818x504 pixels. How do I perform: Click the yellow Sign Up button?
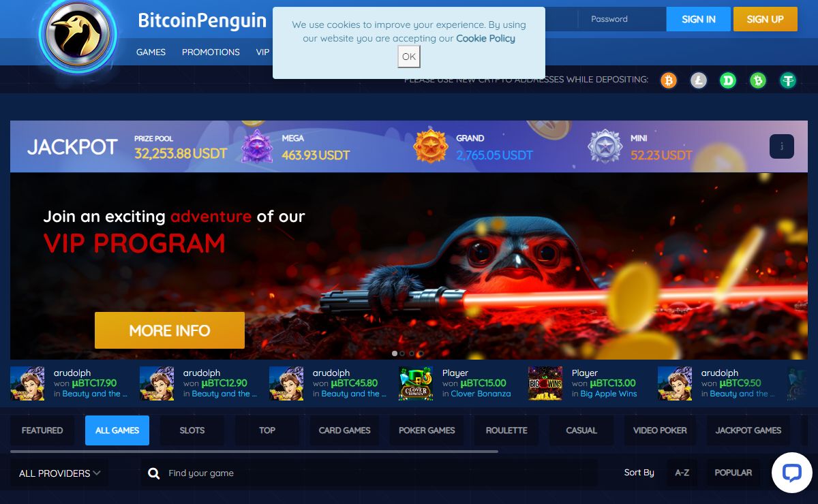pos(765,19)
